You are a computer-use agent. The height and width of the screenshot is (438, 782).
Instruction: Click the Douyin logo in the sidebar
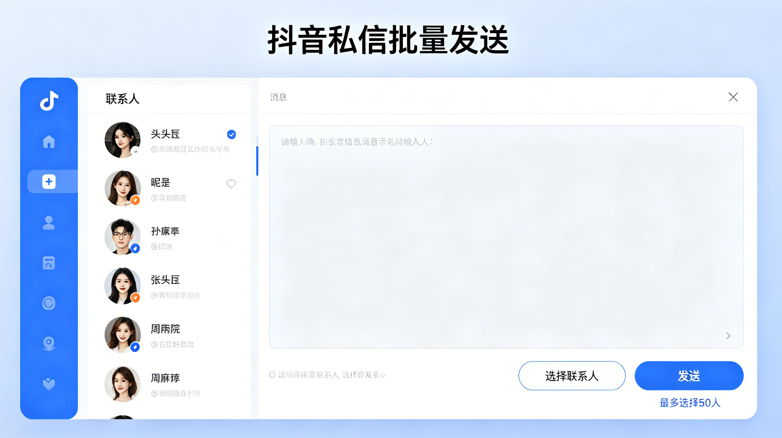click(49, 100)
